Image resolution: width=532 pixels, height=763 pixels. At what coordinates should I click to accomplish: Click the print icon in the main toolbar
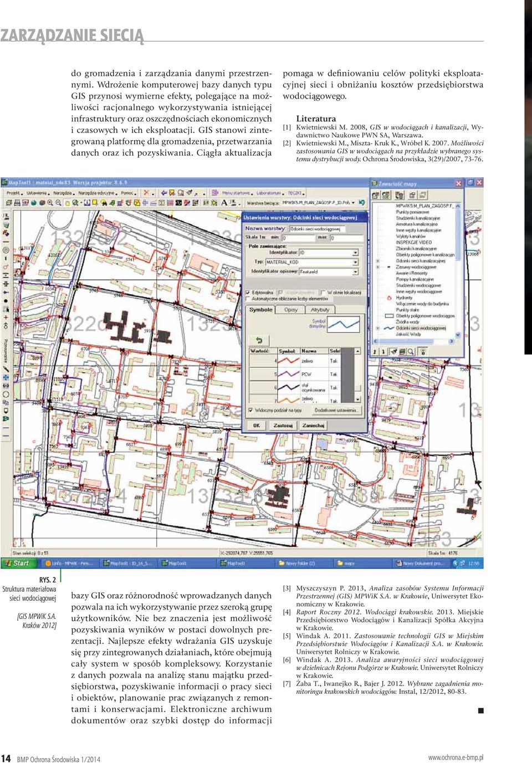tap(17, 202)
